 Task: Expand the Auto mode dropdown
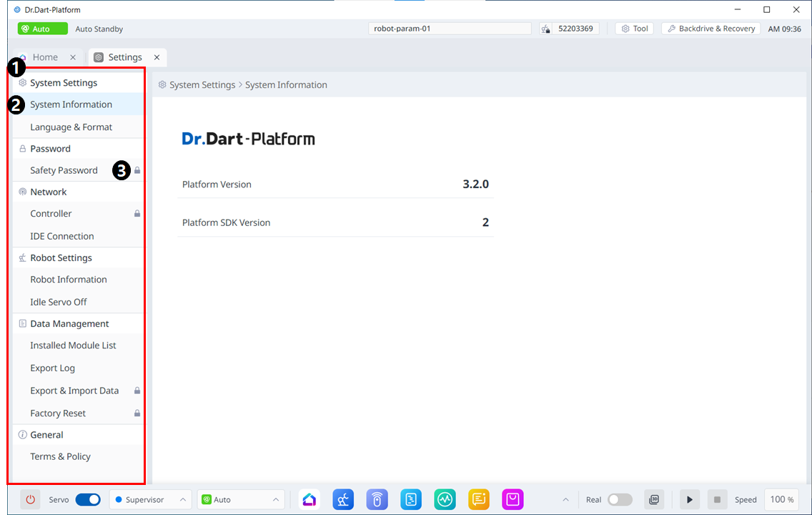click(240, 499)
